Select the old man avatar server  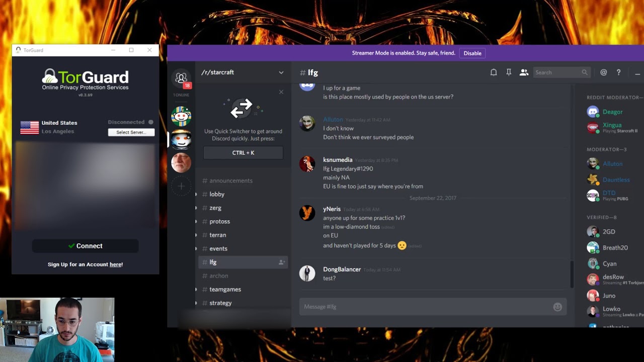pyautogui.click(x=181, y=163)
